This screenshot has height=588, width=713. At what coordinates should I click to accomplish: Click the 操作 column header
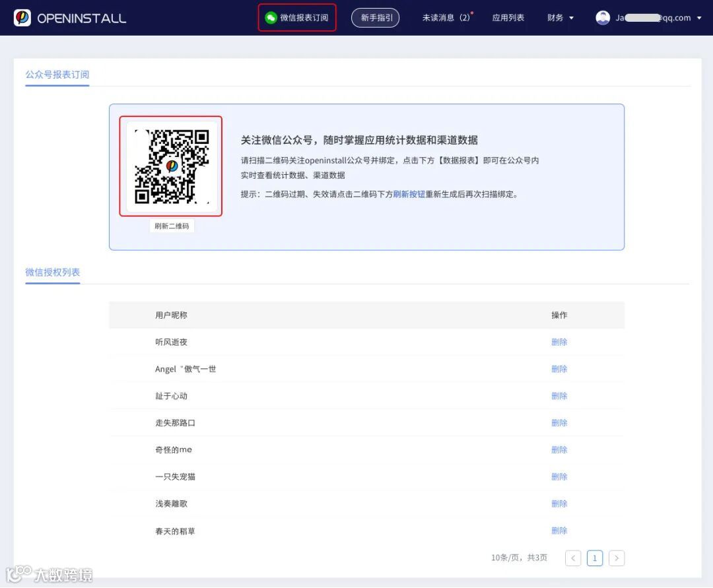(x=559, y=315)
